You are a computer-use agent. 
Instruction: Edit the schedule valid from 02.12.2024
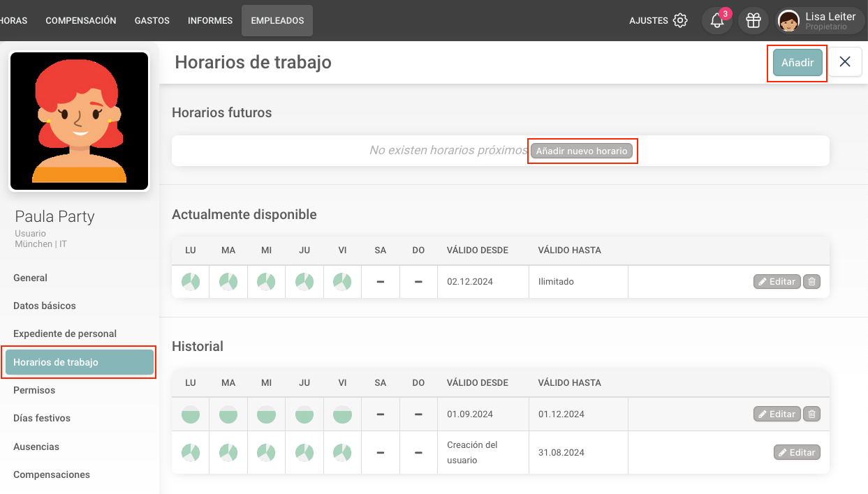point(777,282)
